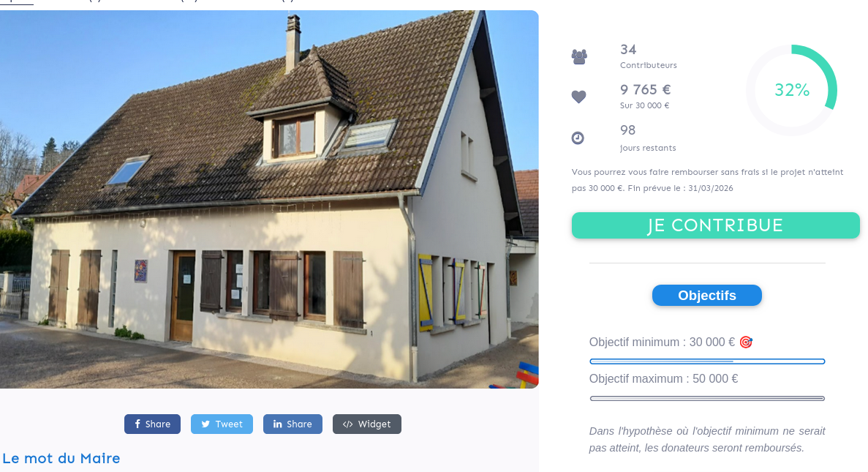The image size is (868, 472).
Task: Click the refund notice with date 31/03/2026
Action: [x=707, y=180]
